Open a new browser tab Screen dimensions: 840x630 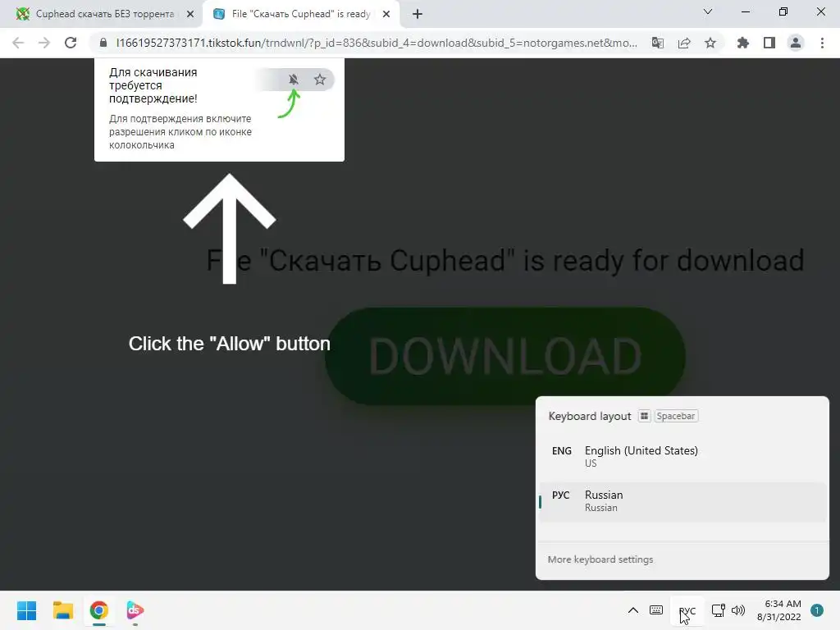[418, 14]
